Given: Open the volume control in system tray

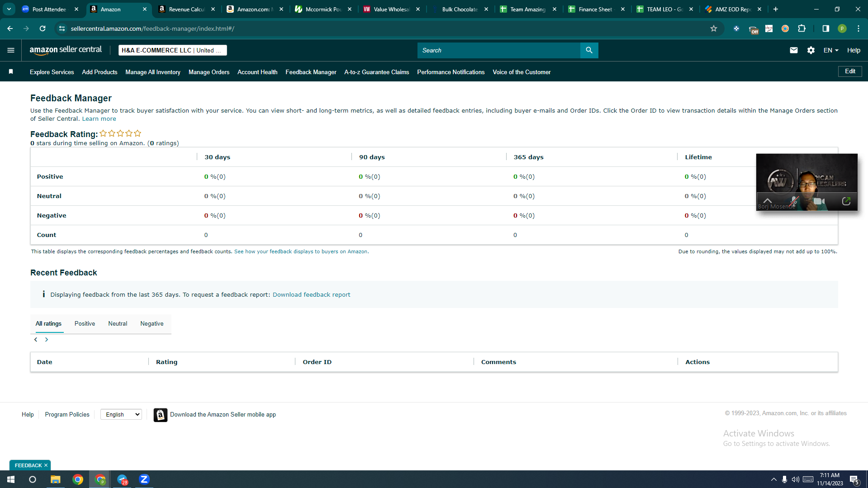Looking at the screenshot, I should tap(795, 479).
